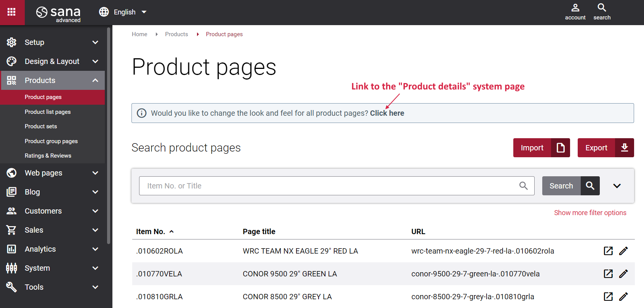Expand the Sales menu section

(95, 230)
